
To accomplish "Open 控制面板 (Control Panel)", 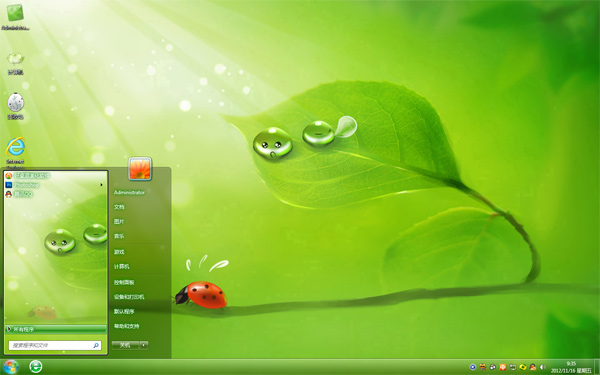I will click(124, 282).
